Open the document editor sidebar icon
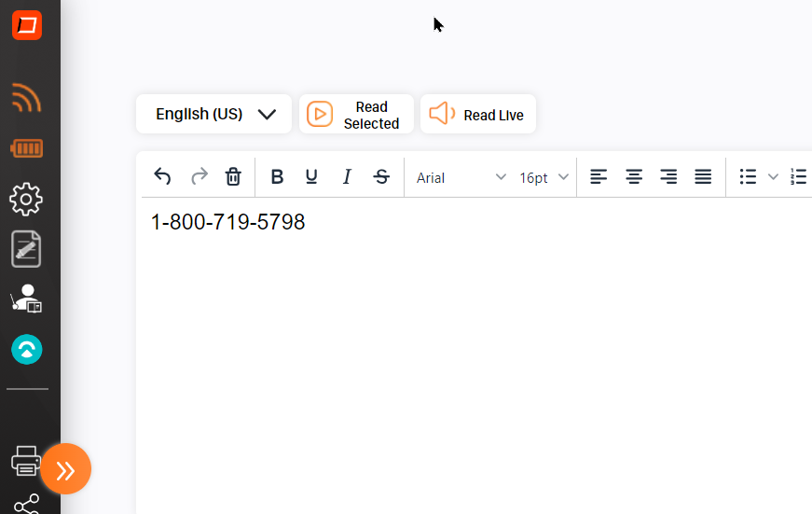This screenshot has height=514, width=812. tap(26, 249)
